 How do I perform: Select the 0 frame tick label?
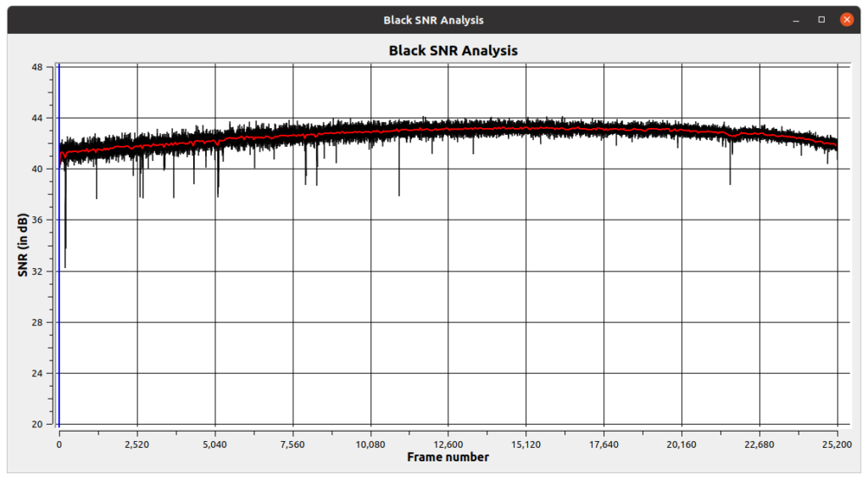click(59, 444)
